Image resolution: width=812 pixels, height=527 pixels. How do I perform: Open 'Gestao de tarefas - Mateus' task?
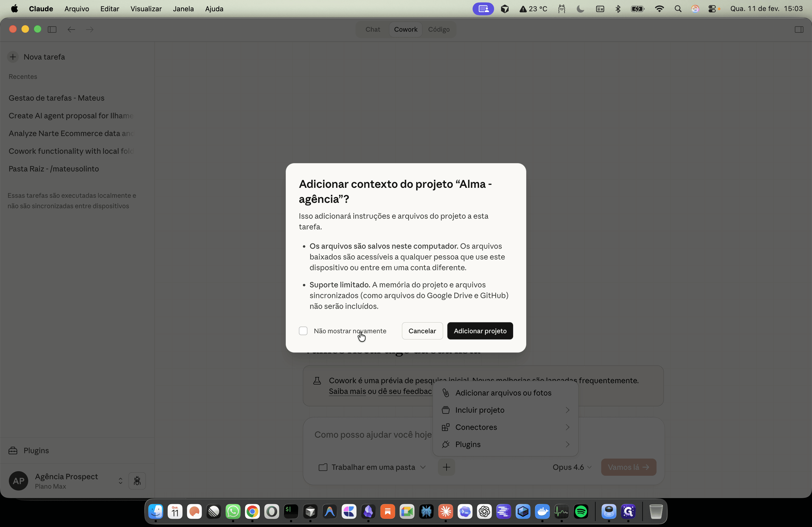(56, 98)
